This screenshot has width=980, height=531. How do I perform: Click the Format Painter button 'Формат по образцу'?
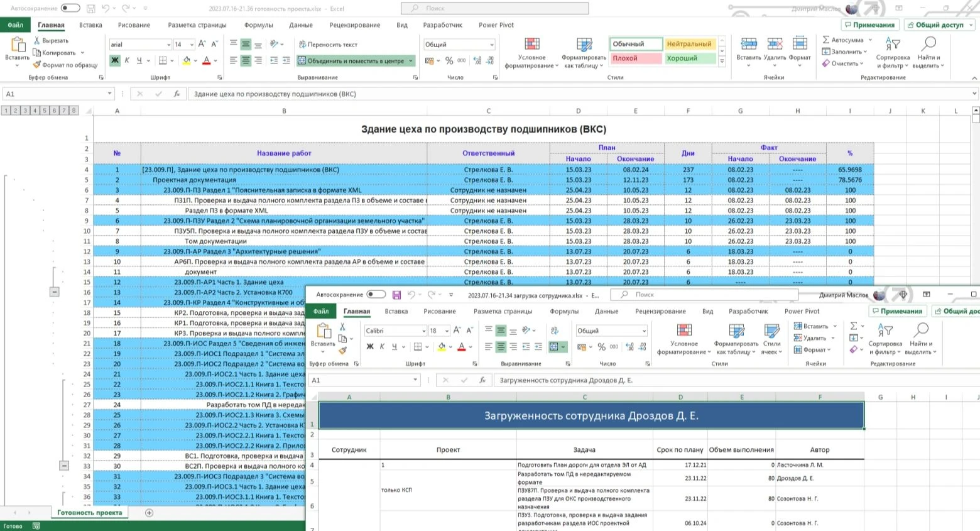[x=65, y=65]
